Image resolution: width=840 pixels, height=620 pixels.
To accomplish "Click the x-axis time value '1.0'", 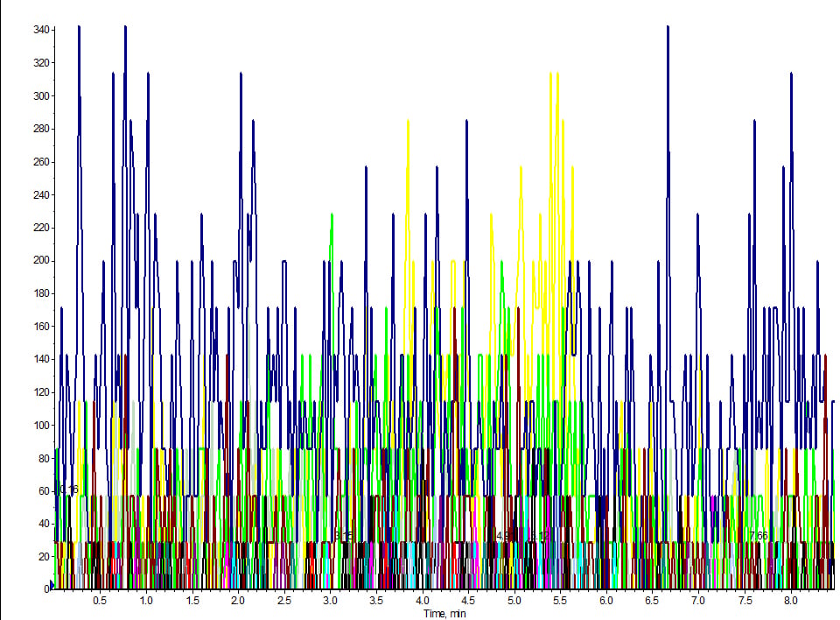I will point(146,600).
